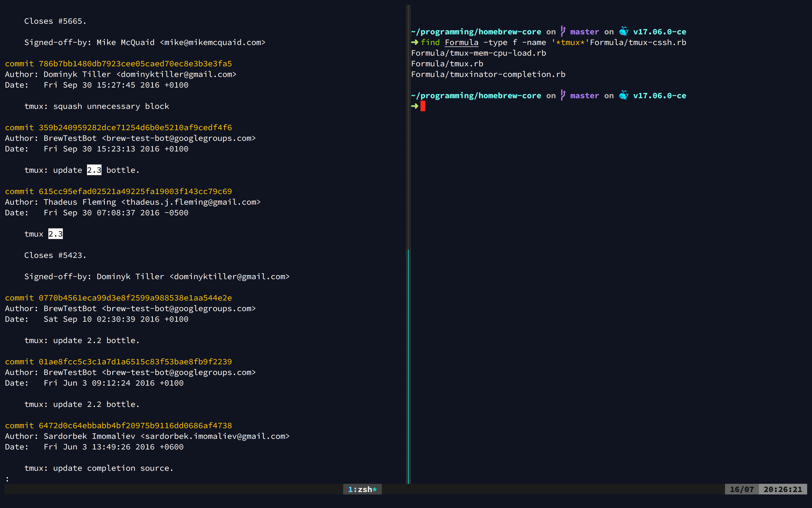Click BrewTestBot author line under commit 359b240
This screenshot has height=508, width=812.
(x=130, y=138)
